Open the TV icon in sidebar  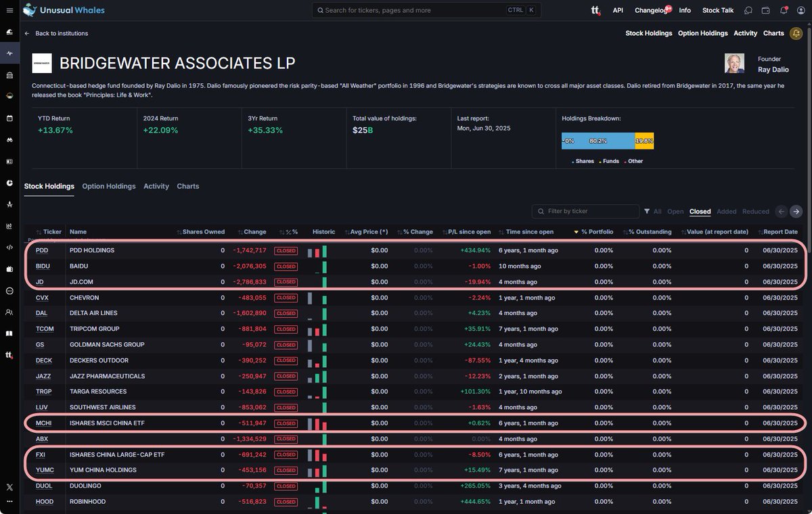coord(9,269)
